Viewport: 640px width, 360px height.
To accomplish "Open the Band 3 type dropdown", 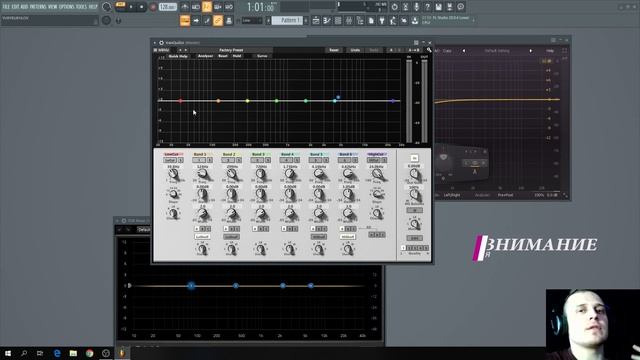I will [257, 160].
